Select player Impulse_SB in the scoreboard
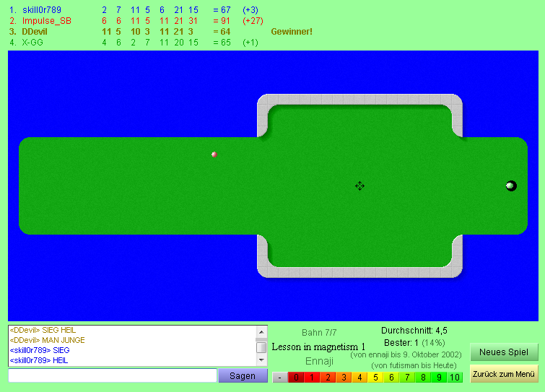The height and width of the screenshot is (392, 545). tap(46, 21)
